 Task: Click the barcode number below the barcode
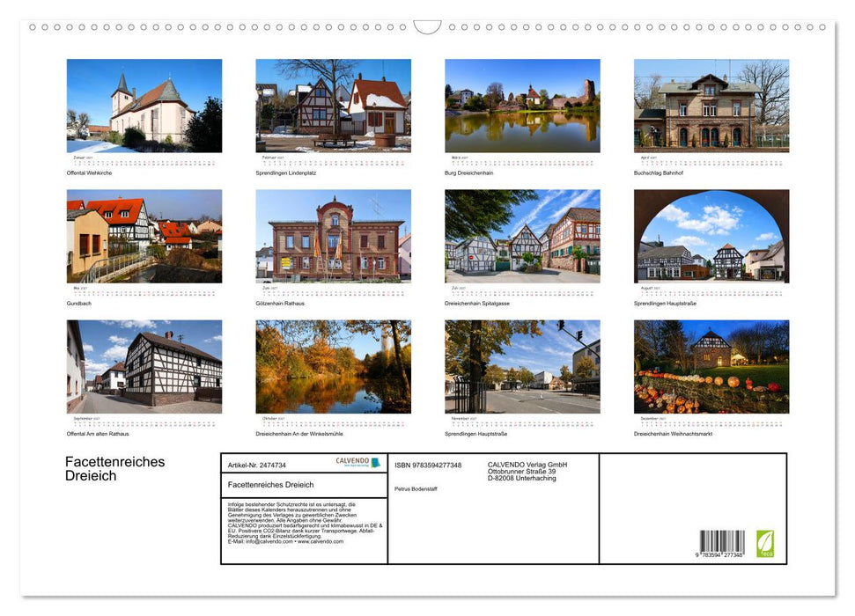(x=719, y=555)
